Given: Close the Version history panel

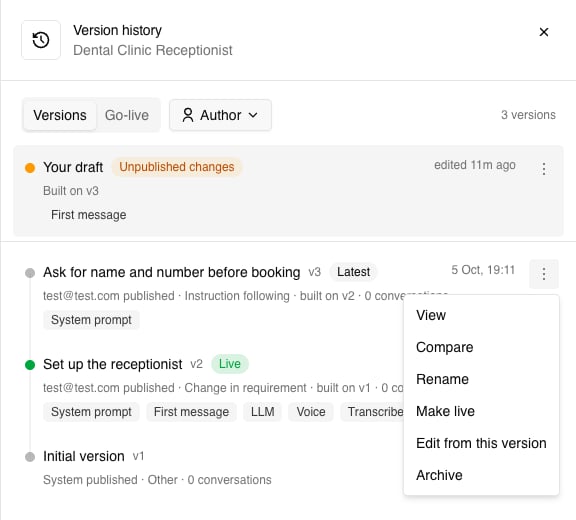Looking at the screenshot, I should tap(544, 32).
